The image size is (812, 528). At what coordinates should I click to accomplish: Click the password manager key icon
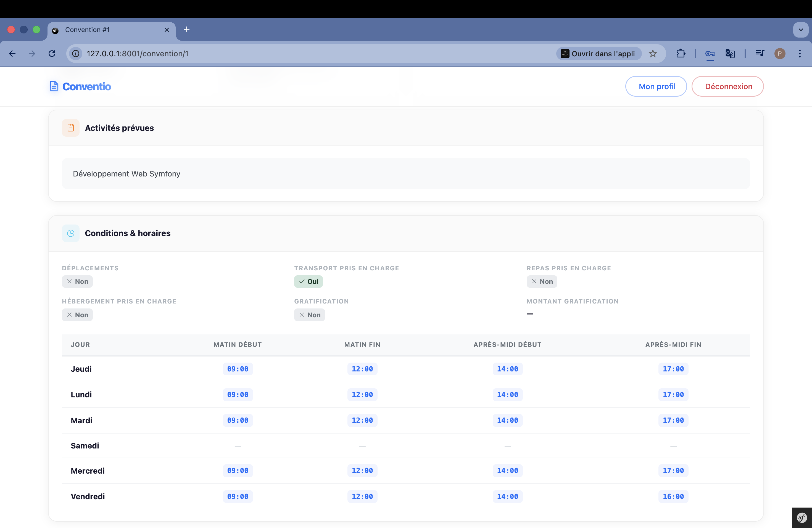coord(710,54)
